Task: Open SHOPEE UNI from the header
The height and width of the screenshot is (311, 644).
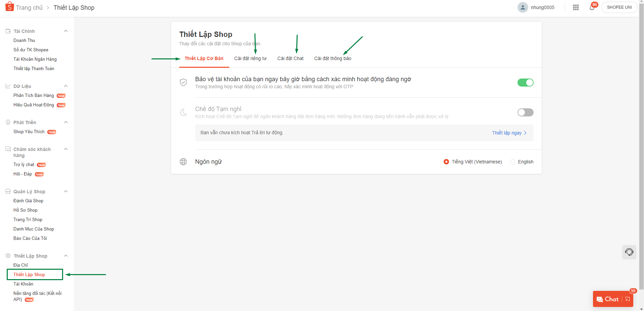Action: pos(619,7)
